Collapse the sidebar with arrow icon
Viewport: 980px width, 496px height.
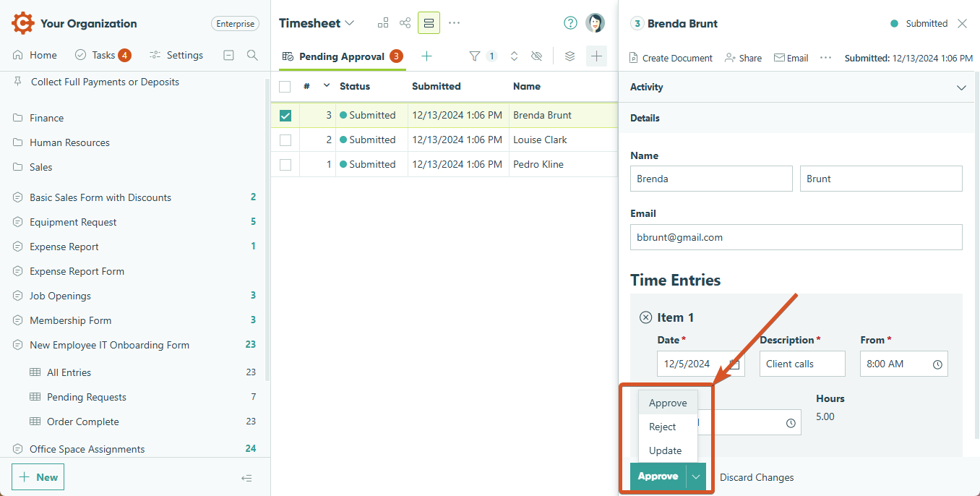(246, 478)
